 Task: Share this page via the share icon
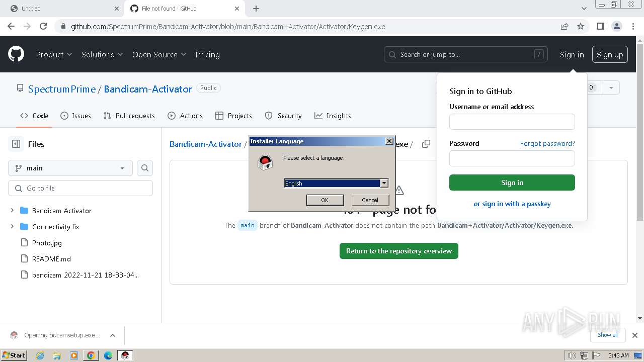(x=565, y=26)
